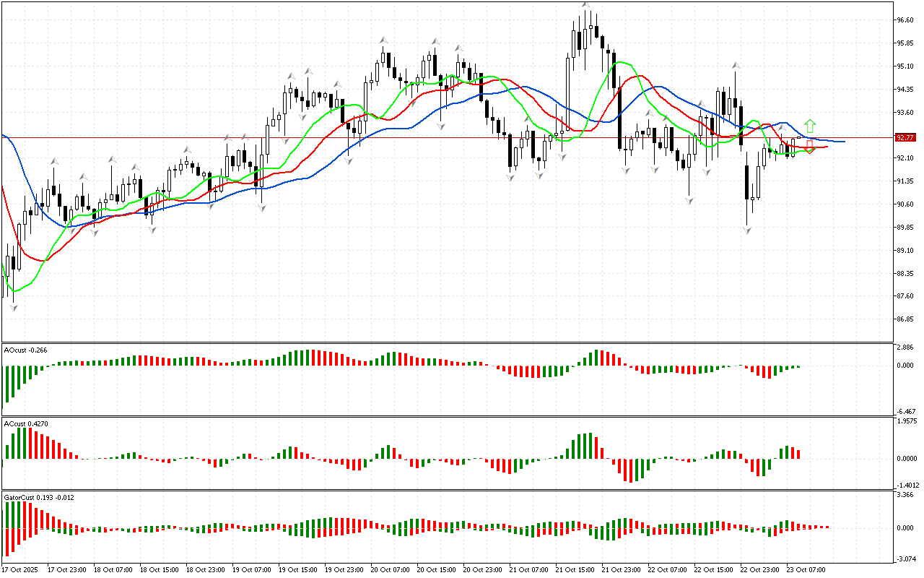Viewport: 924px width, 578px height.
Task: Click the tallest white candle on 21 Oct 15:00
Action: click(x=568, y=94)
